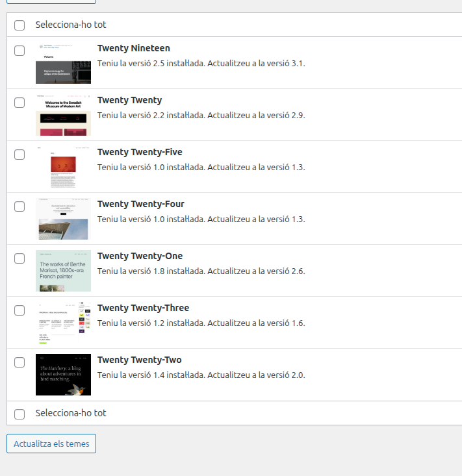Click the 'Selecciona-ho tot' label in the table footer
Viewport: 462px width, 476px height.
click(x=71, y=413)
